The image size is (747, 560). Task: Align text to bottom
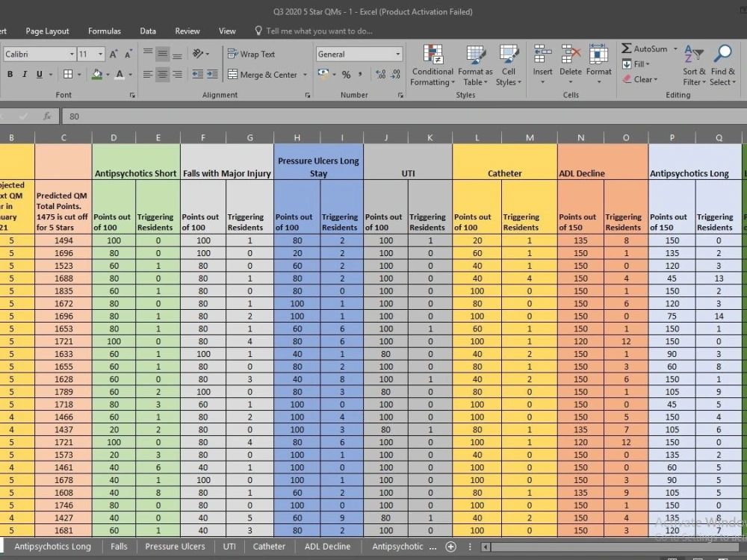177,54
